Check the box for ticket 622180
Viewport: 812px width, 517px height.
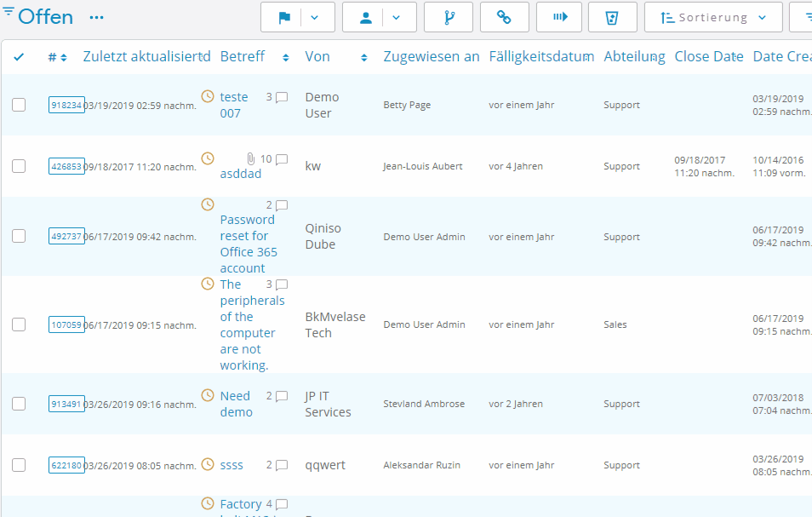19,465
